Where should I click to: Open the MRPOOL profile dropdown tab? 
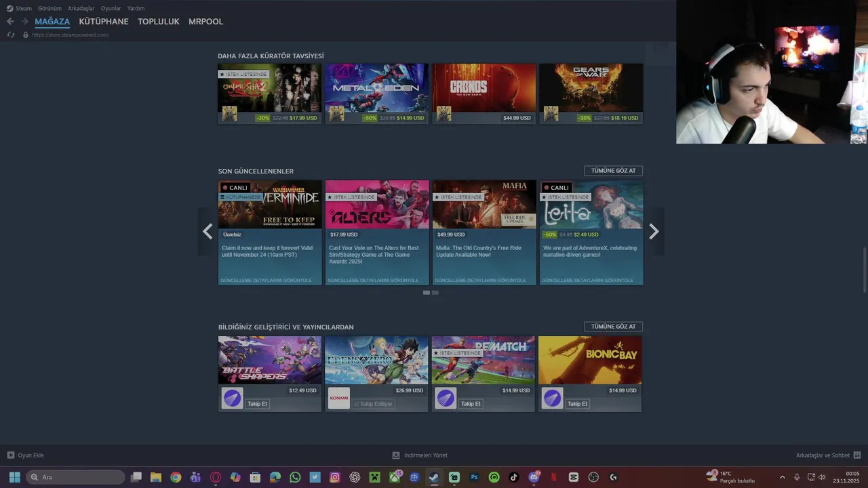click(205, 22)
